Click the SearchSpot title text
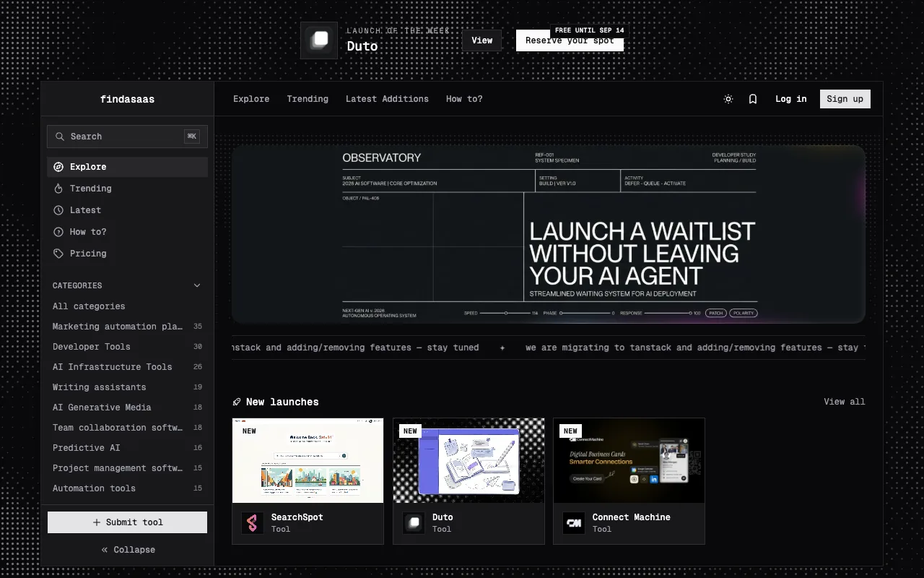924x578 pixels. coord(297,517)
